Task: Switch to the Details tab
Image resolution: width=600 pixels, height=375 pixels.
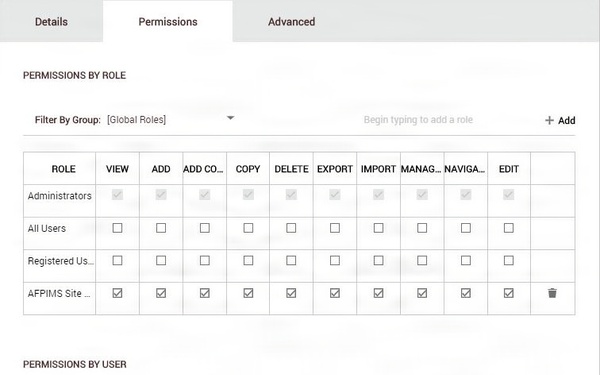Action: click(51, 22)
